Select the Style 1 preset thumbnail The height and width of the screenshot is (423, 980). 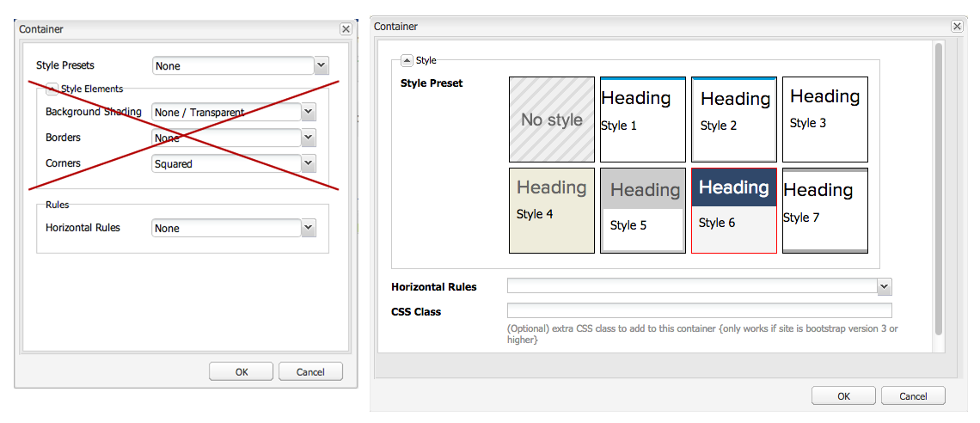(643, 120)
